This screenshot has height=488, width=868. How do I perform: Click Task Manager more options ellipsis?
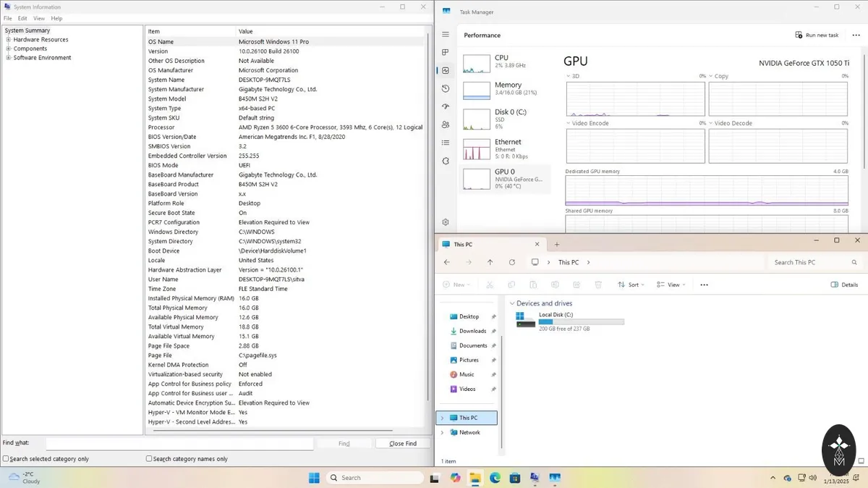click(x=856, y=35)
